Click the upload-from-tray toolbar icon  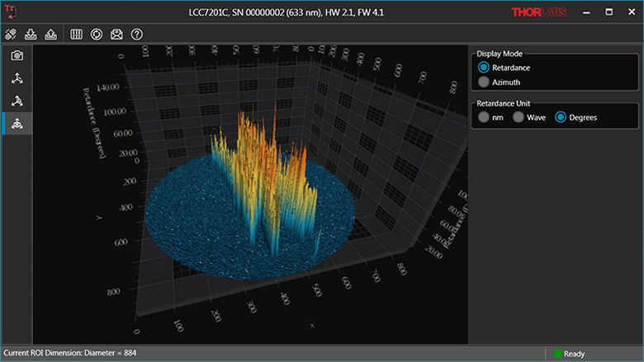(50, 34)
